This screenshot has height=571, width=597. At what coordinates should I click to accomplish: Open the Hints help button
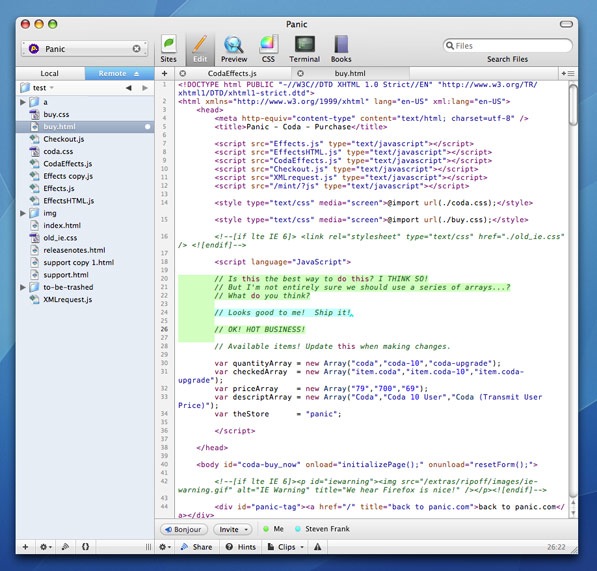[x=241, y=547]
